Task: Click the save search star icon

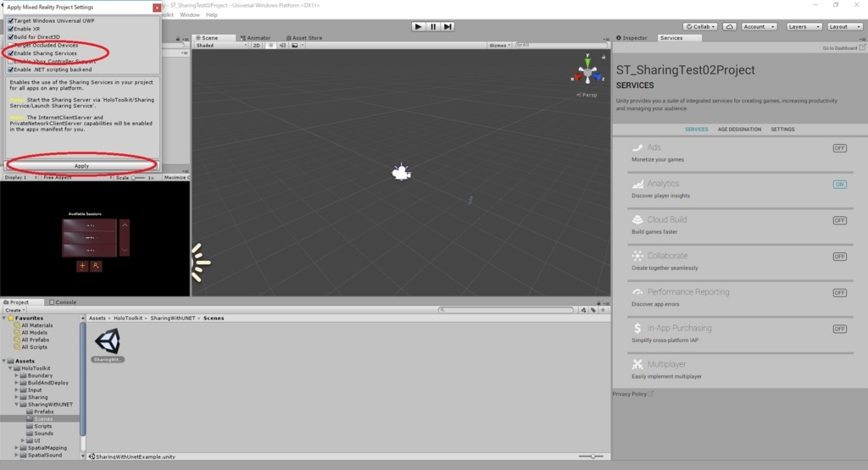Action: (604, 310)
